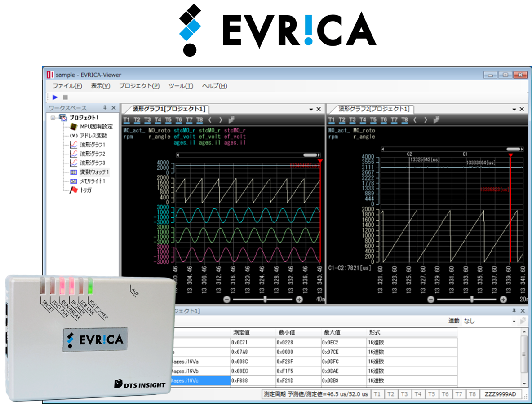Image resolution: width=532 pixels, height=406 pixels.
Task: Close the variable watch panel
Action: [523, 311]
